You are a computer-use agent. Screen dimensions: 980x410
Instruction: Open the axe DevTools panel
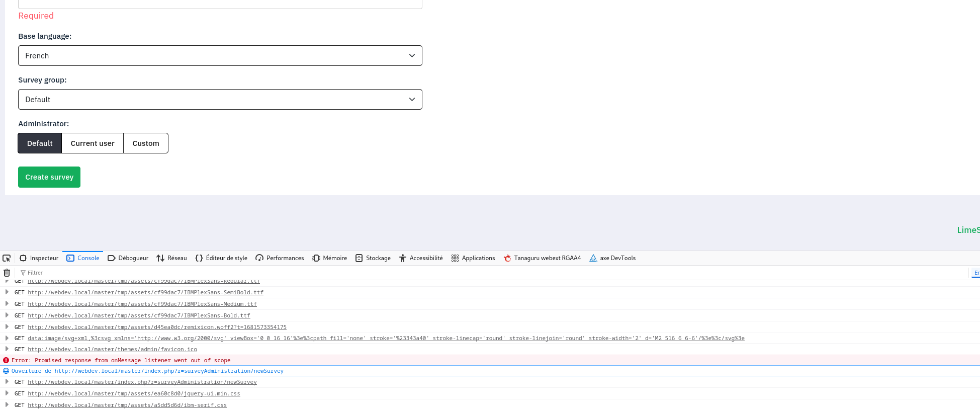click(x=612, y=258)
